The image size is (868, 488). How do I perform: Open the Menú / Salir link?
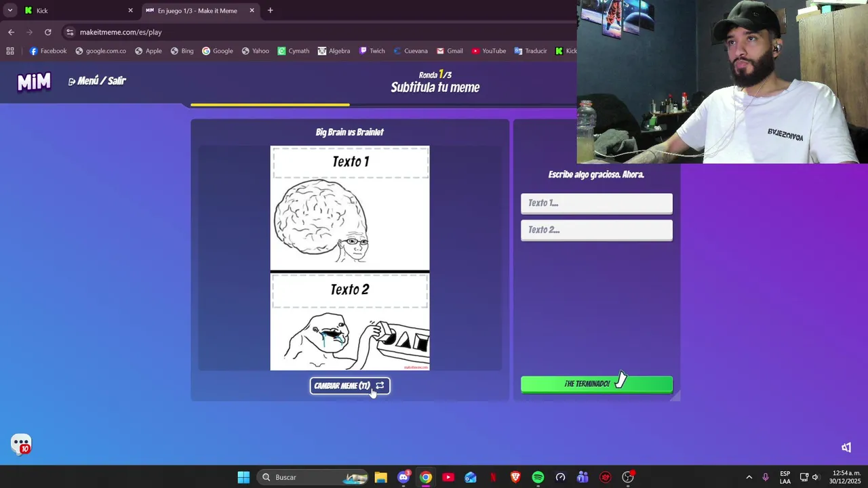[x=97, y=81]
